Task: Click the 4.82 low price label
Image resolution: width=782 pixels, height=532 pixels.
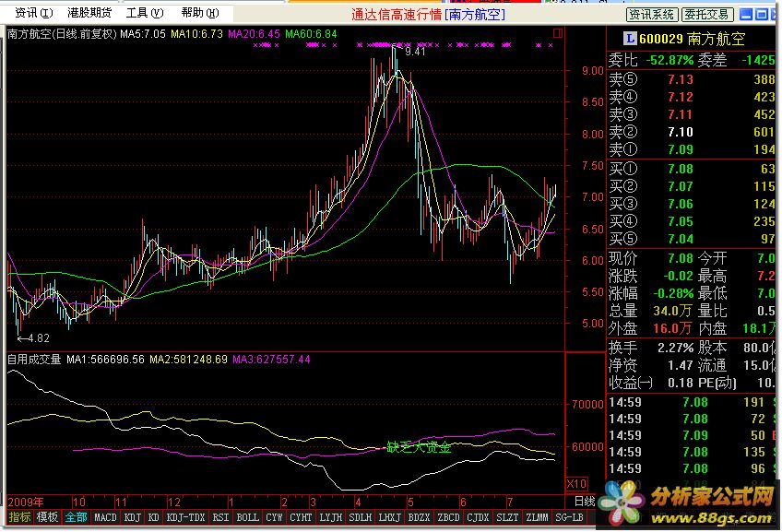Action: 39,338
